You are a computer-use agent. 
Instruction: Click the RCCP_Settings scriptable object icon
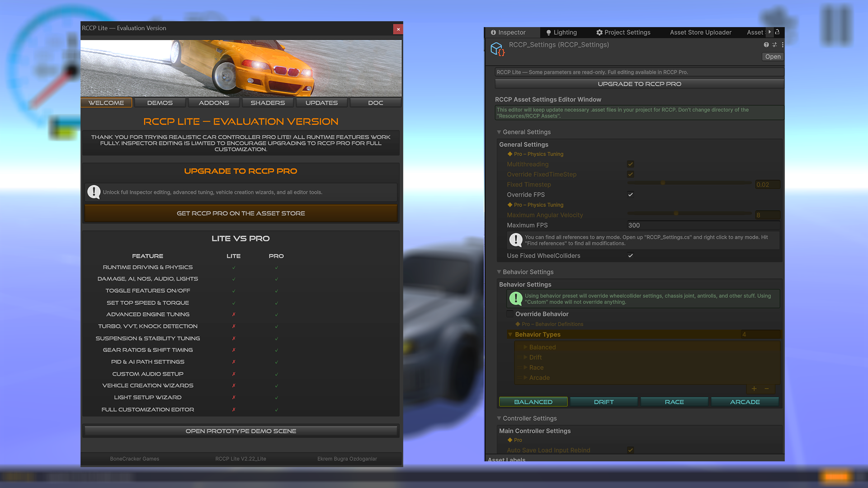coord(497,48)
